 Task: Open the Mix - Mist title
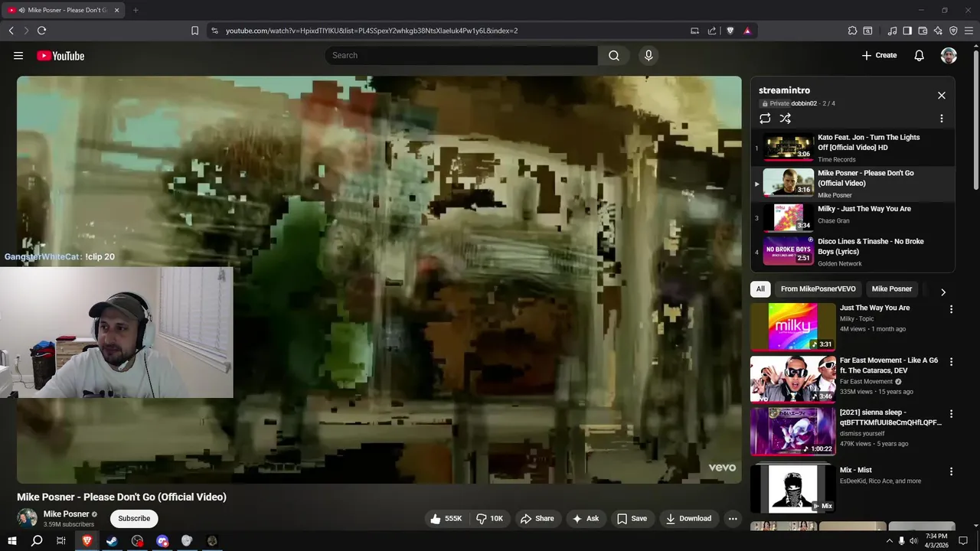click(x=855, y=470)
